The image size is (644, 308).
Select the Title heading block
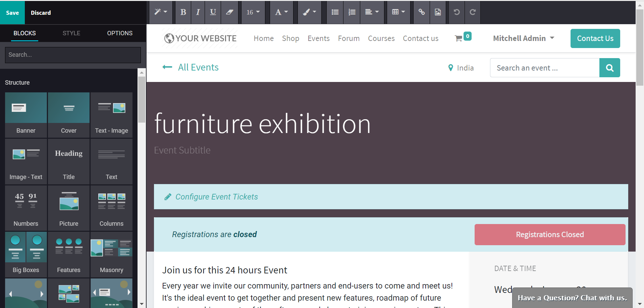point(69,162)
